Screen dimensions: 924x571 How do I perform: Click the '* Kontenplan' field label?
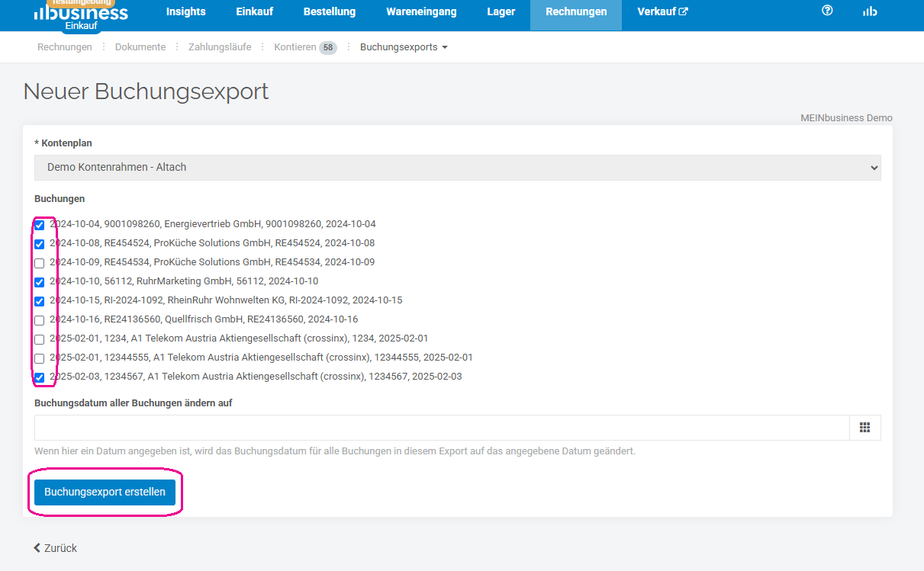63,143
